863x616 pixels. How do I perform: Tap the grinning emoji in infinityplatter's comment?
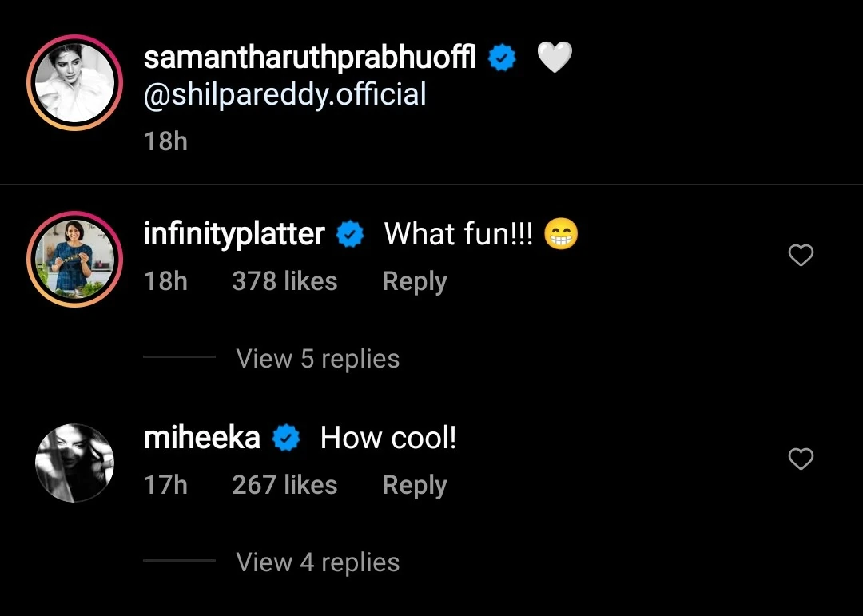(x=560, y=235)
